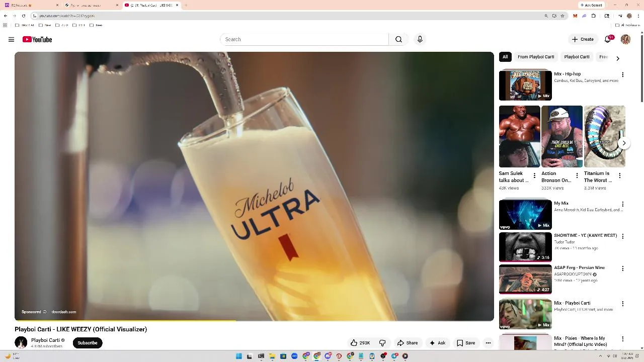Open taskbar clock and date
Viewport: 644px width, 362px height.
coord(627,356)
